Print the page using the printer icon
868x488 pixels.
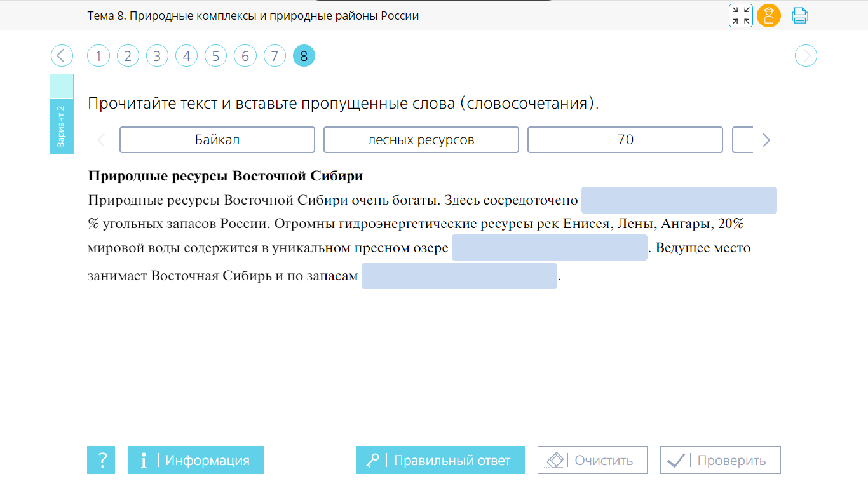click(800, 15)
